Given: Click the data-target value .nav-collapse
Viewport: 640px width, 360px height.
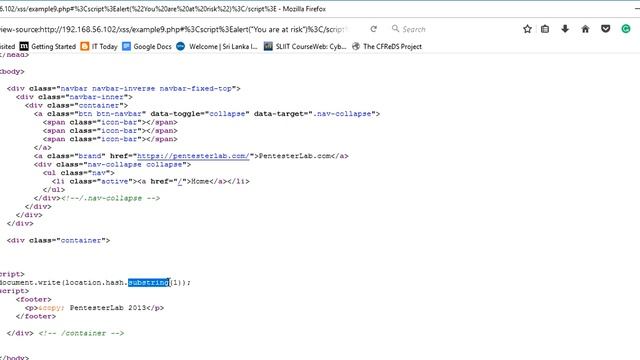Looking at the screenshot, I should 342,114.
